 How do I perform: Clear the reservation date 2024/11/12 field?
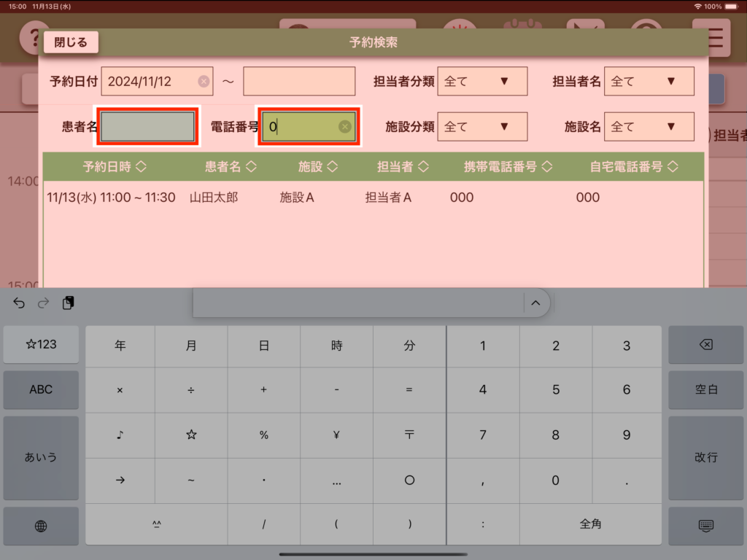204,82
